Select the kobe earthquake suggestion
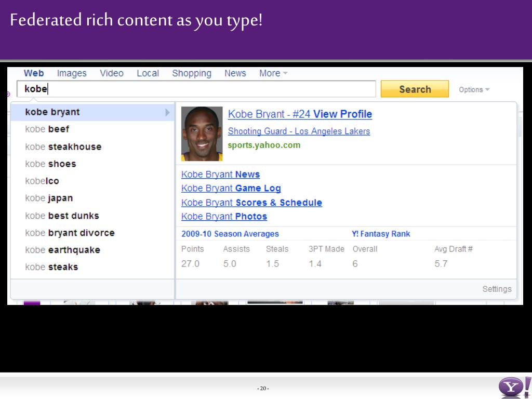This screenshot has width=532, height=399. [92, 250]
